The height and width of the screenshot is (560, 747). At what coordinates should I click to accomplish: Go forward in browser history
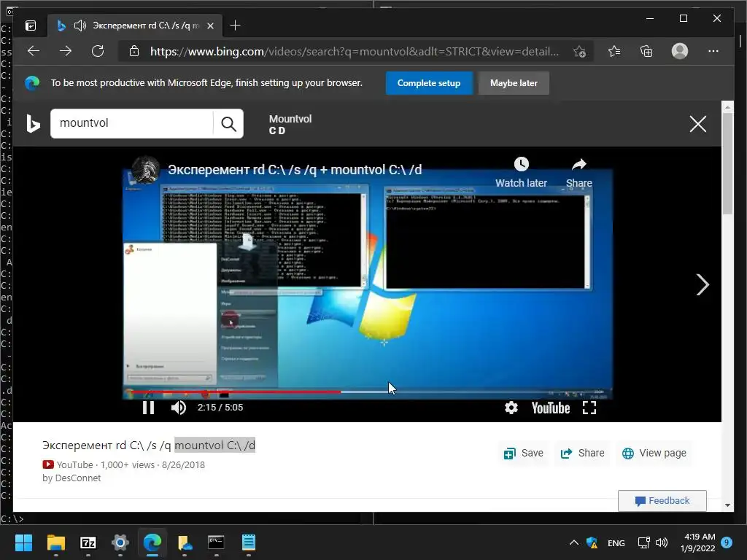click(x=66, y=51)
